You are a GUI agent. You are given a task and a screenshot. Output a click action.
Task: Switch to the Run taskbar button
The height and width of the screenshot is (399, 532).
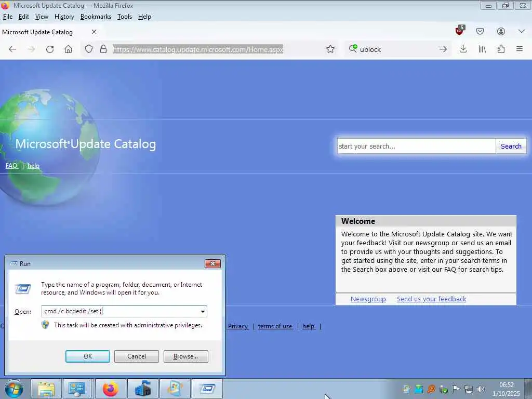207,389
